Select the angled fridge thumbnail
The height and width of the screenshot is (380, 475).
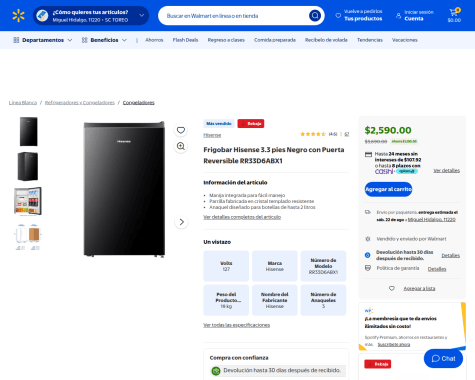[28, 166]
